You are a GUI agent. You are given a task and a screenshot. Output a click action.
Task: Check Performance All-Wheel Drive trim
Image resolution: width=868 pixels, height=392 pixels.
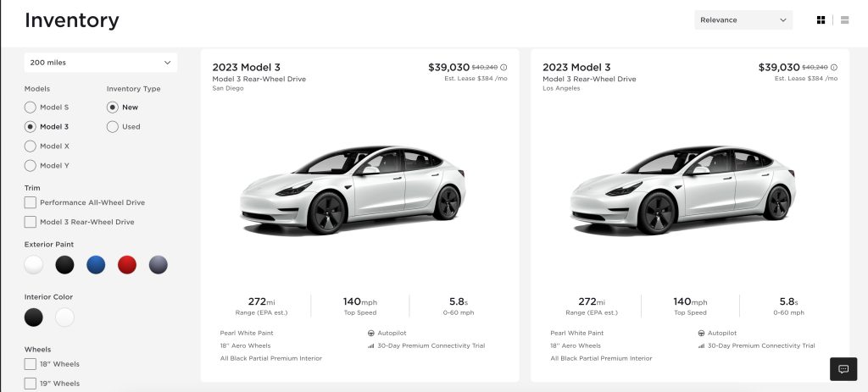(31, 202)
